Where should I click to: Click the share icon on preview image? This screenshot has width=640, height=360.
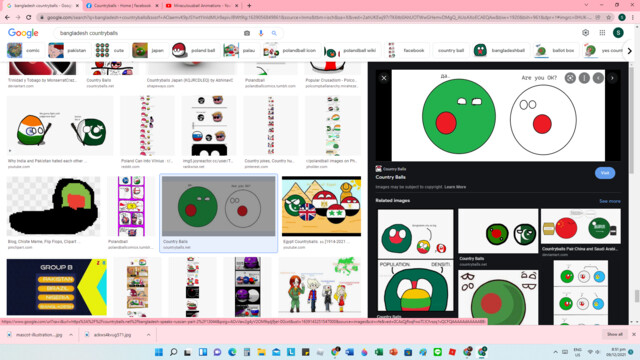click(x=570, y=78)
